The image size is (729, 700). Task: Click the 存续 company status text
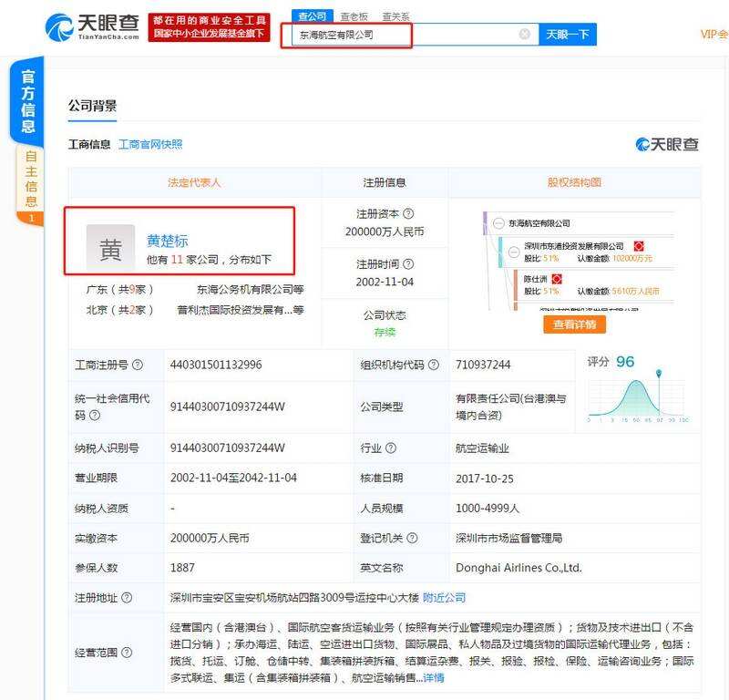tap(385, 332)
